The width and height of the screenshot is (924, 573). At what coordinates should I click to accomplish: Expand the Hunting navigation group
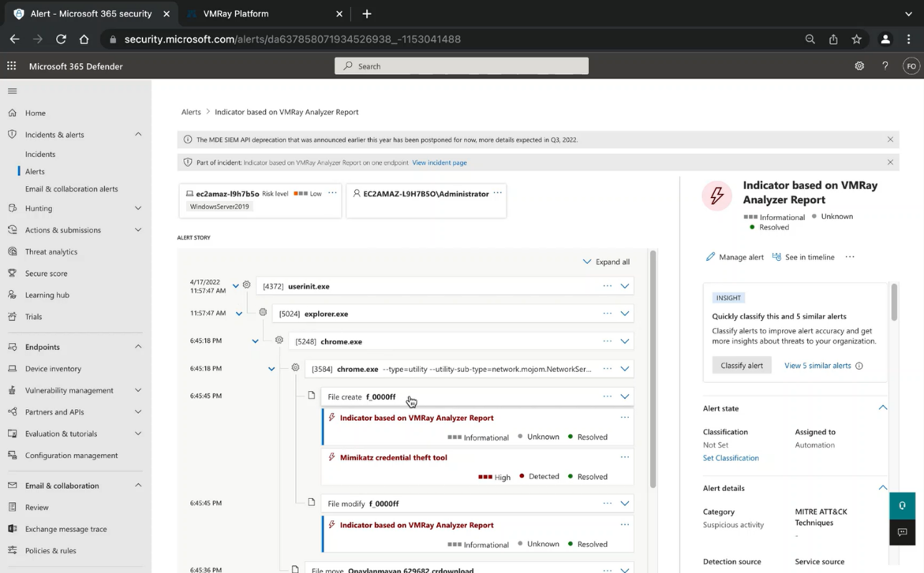pos(138,209)
